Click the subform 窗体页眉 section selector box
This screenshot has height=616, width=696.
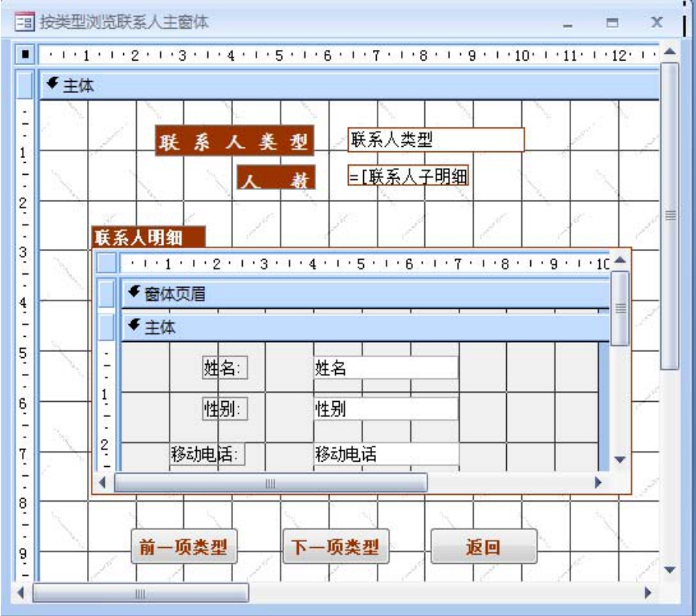(x=107, y=294)
